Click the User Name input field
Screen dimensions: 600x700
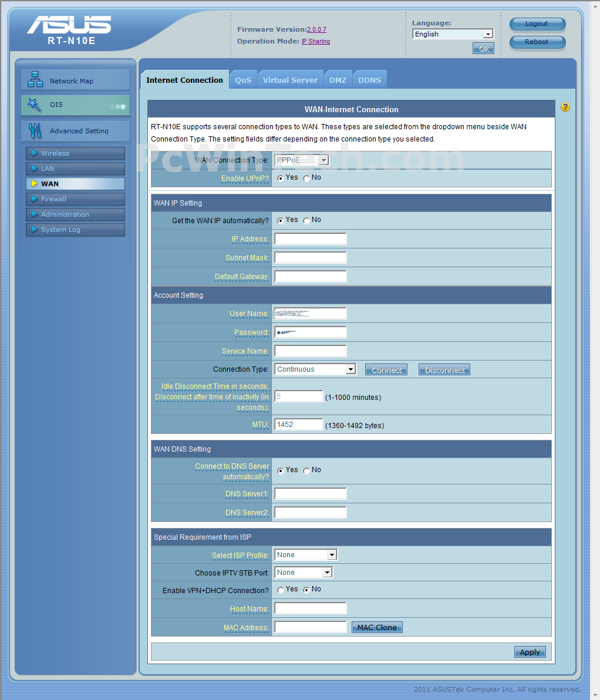(x=311, y=314)
